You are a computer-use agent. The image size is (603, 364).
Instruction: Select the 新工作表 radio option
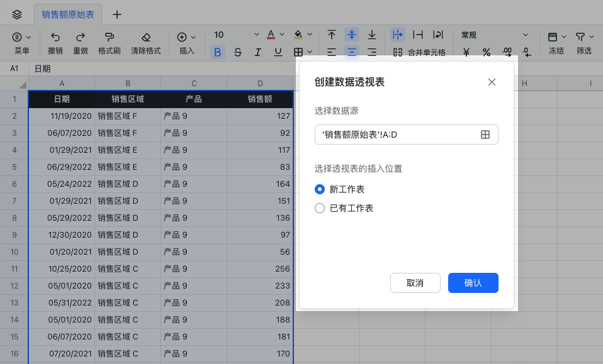click(x=320, y=189)
